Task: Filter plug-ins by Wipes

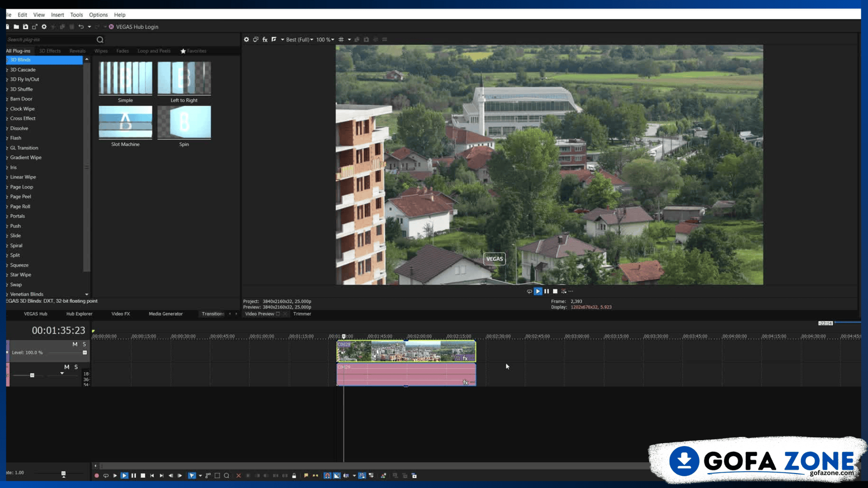Action: click(101, 51)
